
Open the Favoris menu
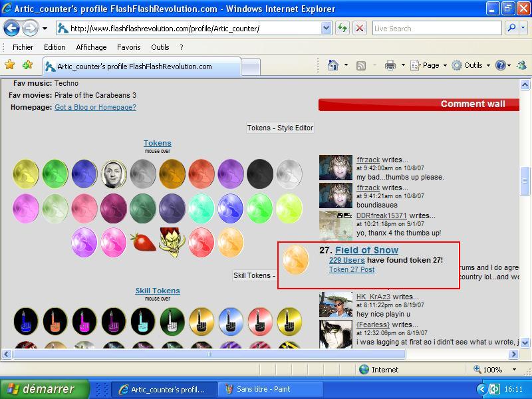(128, 47)
